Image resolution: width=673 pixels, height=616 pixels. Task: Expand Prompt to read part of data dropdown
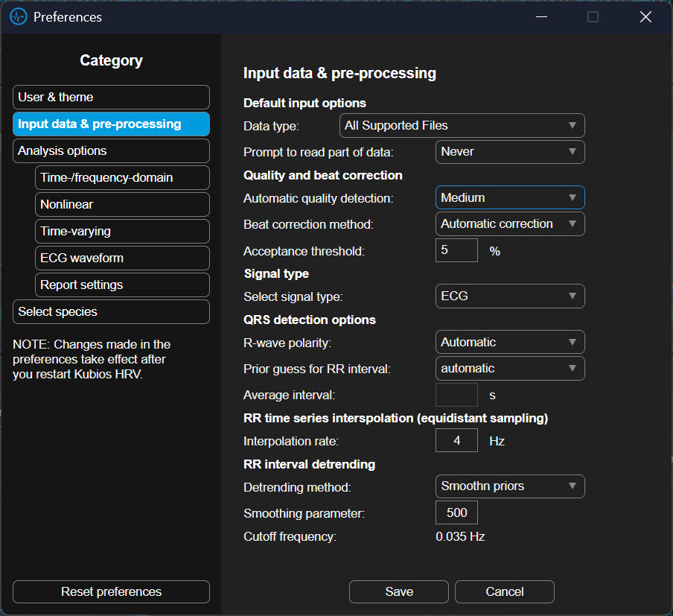click(509, 152)
